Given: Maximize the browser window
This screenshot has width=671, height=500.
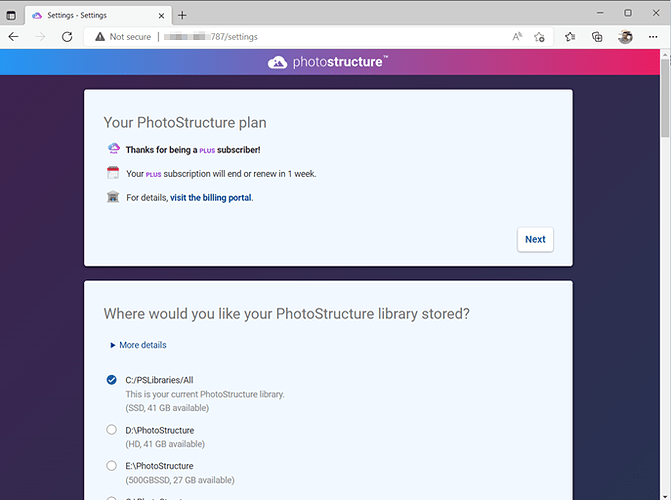Looking at the screenshot, I should click(628, 13).
